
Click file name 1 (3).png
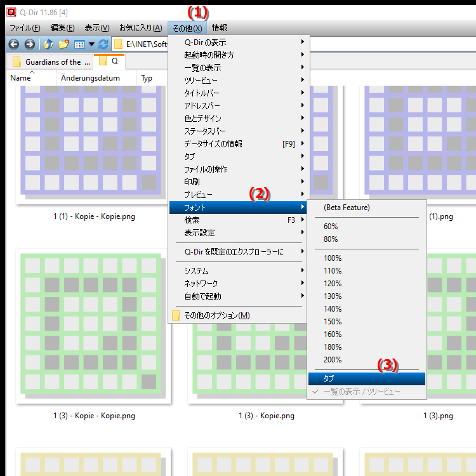coord(438,416)
